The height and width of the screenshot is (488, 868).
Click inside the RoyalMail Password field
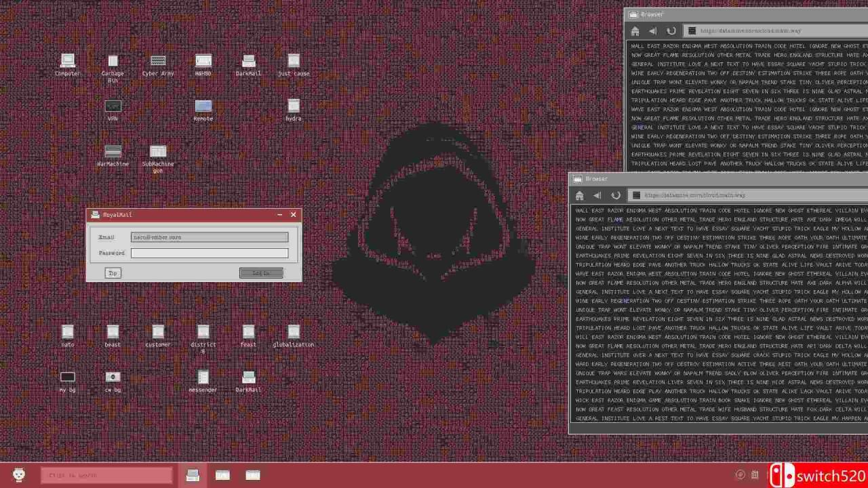coord(210,252)
